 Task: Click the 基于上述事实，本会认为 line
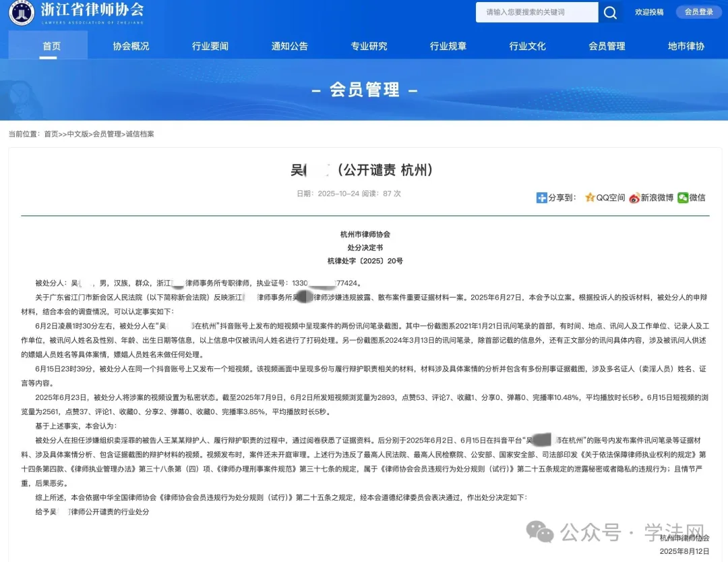pyautogui.click(x=76, y=426)
